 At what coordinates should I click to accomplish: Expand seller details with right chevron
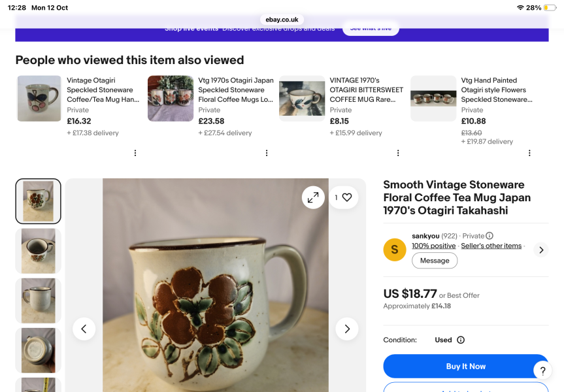tap(541, 250)
